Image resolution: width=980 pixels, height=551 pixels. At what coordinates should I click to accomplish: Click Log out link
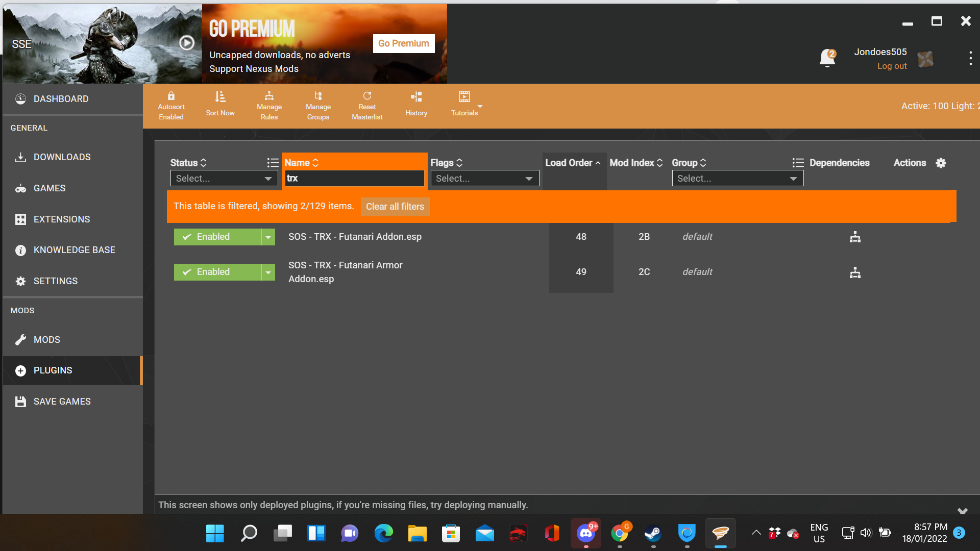pos(892,66)
